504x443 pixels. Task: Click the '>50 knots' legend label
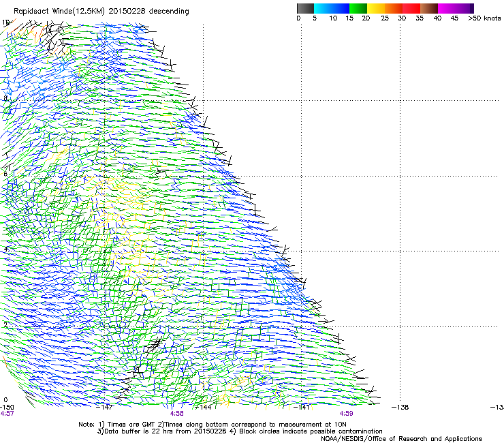[484, 18]
